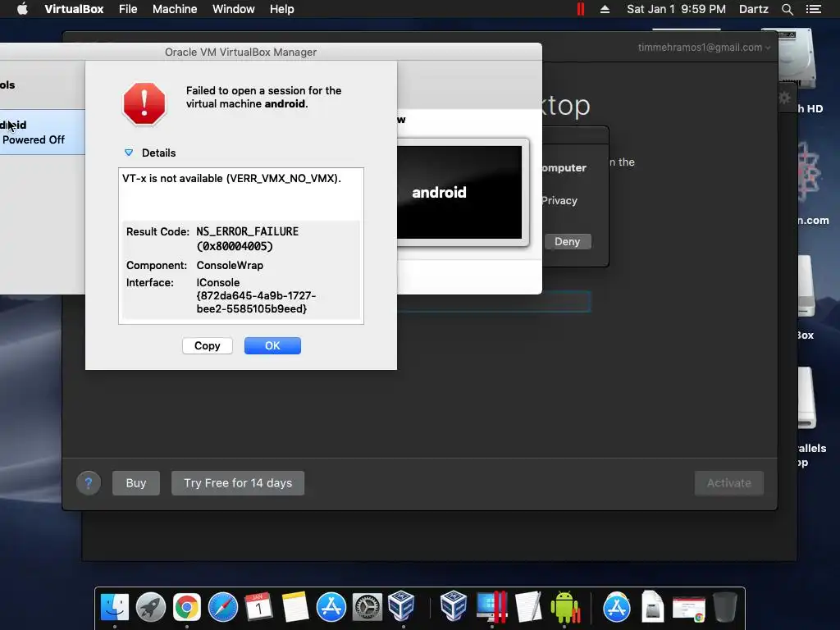This screenshot has height=630, width=840.
Task: Click the Oracle VM VirtualBox Manager title bar
Action: (x=240, y=52)
